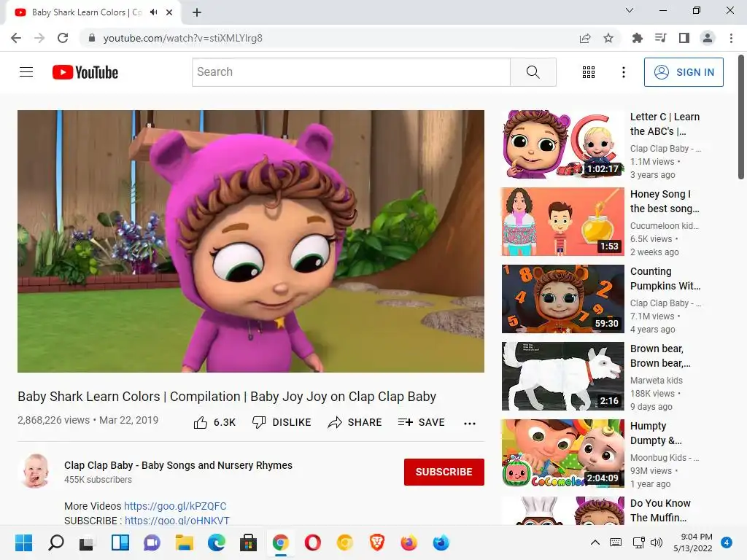Open the YouTube apps grid icon
Viewport: 747px width, 560px height.
589,72
